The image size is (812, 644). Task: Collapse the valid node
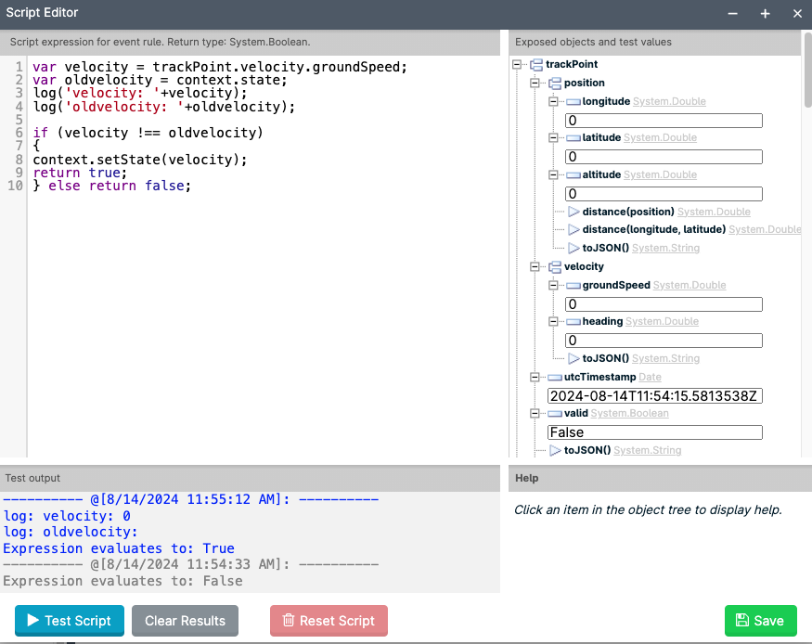pyautogui.click(x=535, y=414)
